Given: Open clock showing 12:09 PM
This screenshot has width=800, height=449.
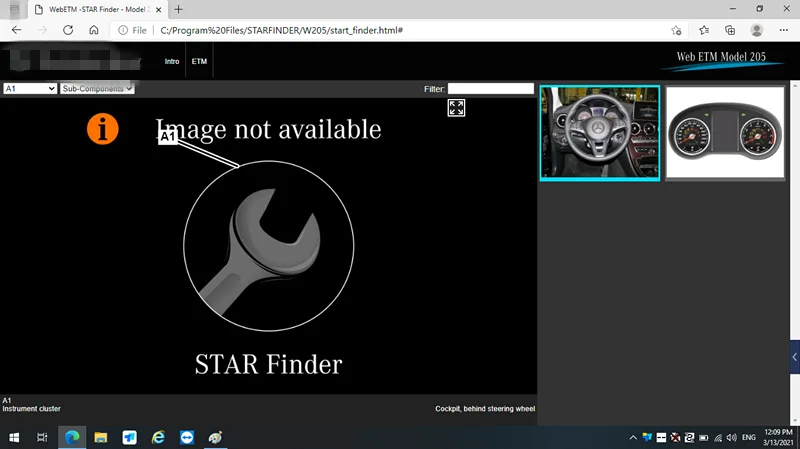Looking at the screenshot, I should click(778, 437).
